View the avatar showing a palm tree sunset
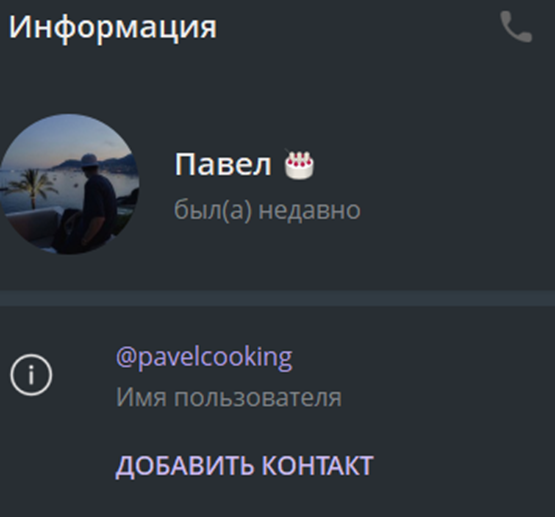The width and height of the screenshot is (555, 517). (69, 184)
